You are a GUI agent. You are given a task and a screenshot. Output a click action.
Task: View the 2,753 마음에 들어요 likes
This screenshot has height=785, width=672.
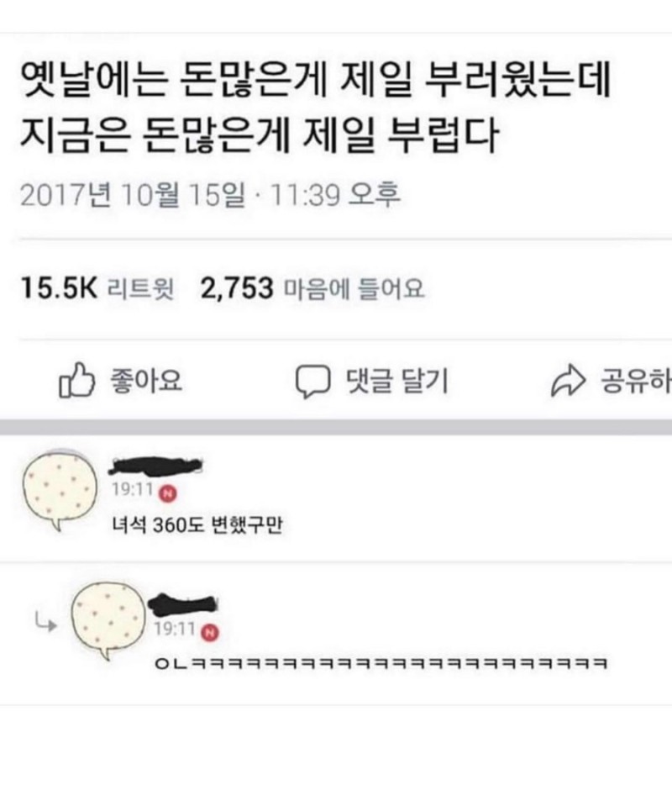(312, 288)
